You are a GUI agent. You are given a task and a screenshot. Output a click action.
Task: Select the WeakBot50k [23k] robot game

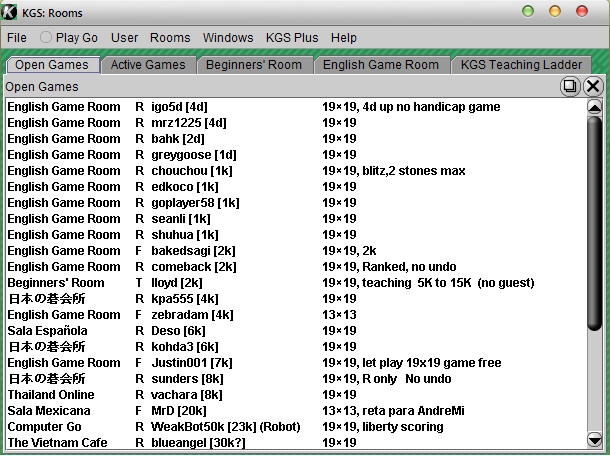(296, 426)
